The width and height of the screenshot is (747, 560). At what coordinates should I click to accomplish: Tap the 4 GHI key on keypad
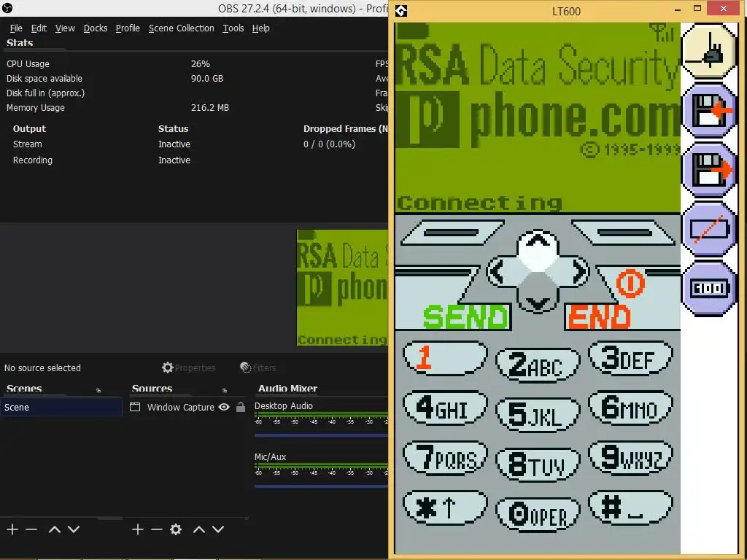click(x=446, y=408)
